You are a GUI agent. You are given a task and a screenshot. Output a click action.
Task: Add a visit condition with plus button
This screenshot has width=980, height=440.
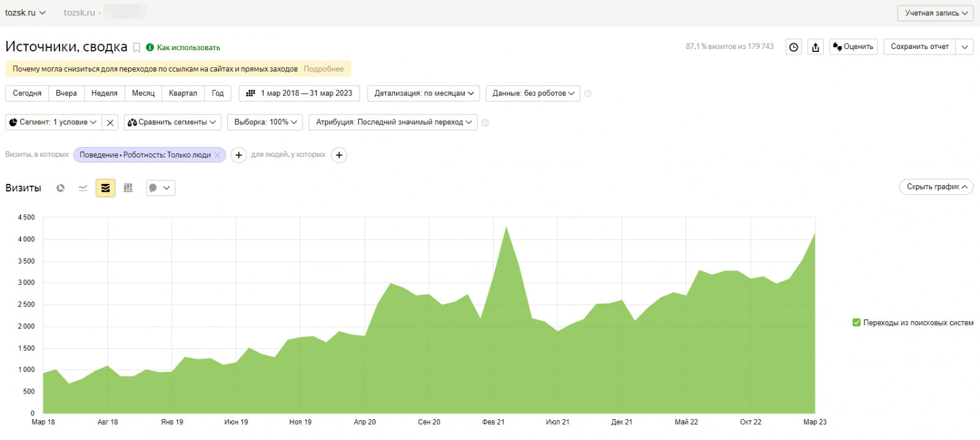coord(239,155)
